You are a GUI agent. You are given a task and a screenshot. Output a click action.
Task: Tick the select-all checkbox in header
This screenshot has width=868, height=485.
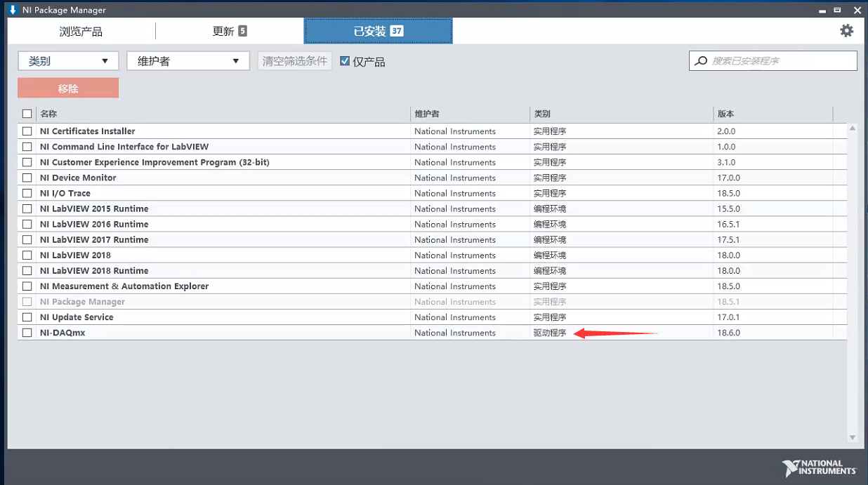27,114
